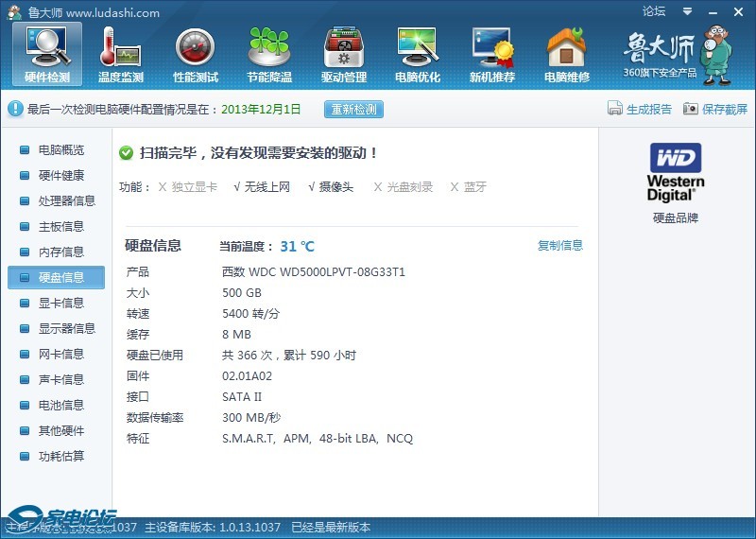Screen dimensions: 756x539
Task: Minimize the 鲁大师 window
Action: click(x=713, y=12)
